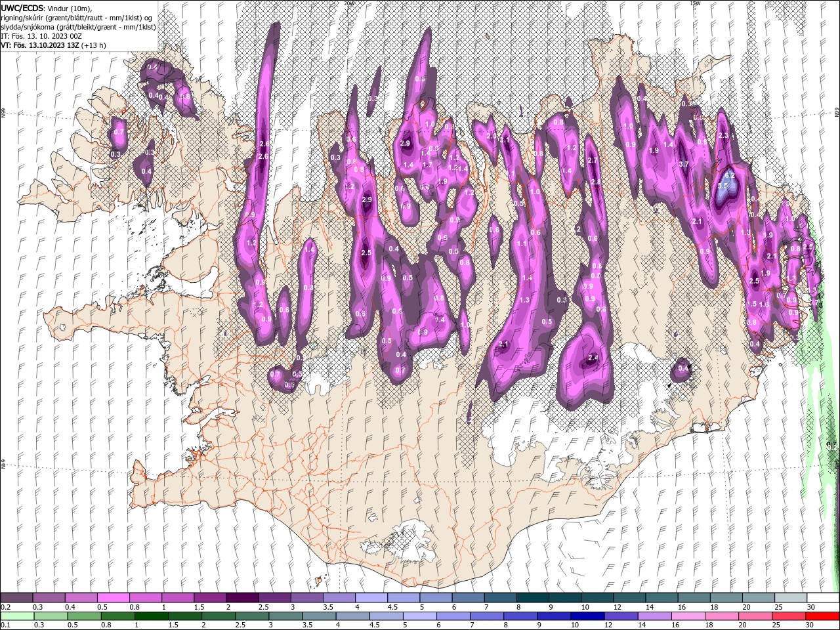Click the dark teal 9–10 snow legend swatch
This screenshot has height=630, width=840.
tap(564, 597)
